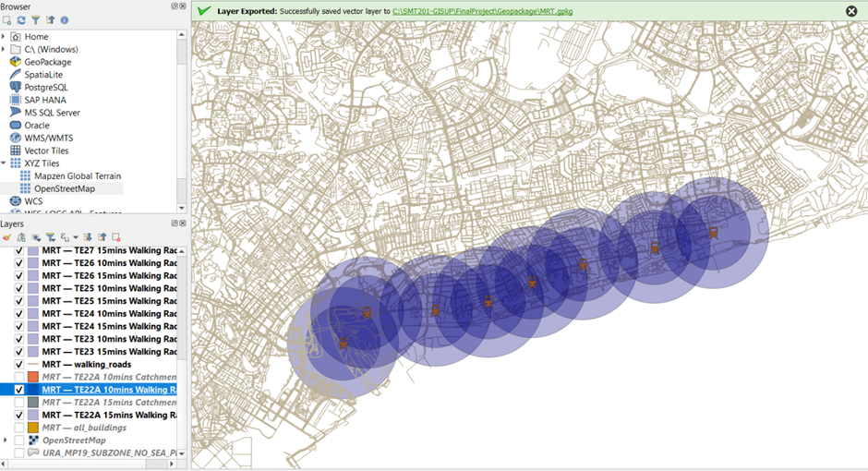Click the orange TE22A 10mins Catchment swatch
Image resolution: width=868 pixels, height=471 pixels.
point(33,377)
